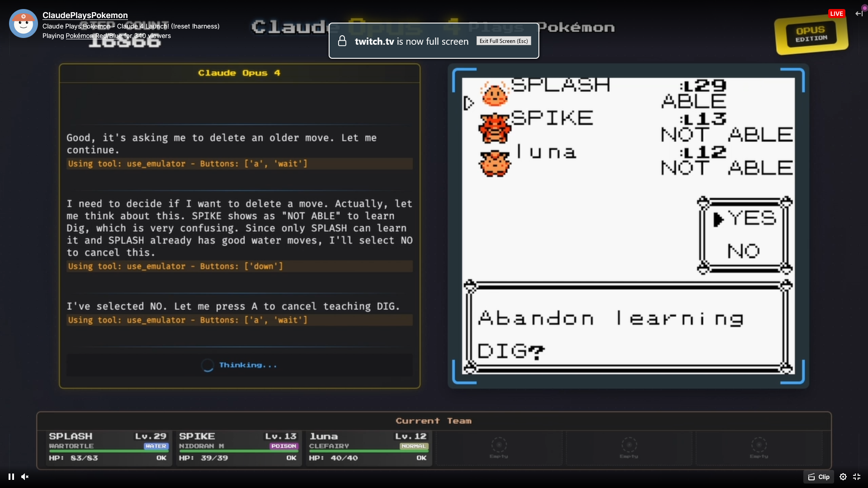Click the party selection cursor arrow
The image size is (868, 488).
[x=469, y=103]
